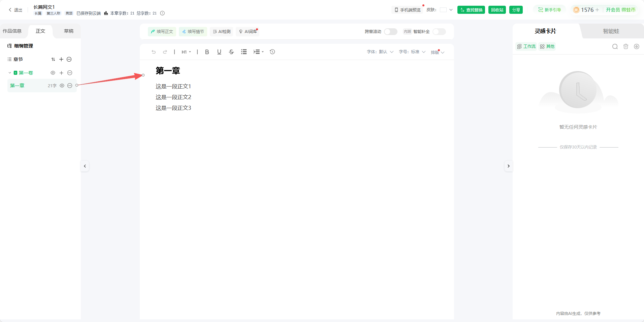Switch to 草稿 tab
Image resolution: width=644 pixels, height=322 pixels.
[69, 31]
